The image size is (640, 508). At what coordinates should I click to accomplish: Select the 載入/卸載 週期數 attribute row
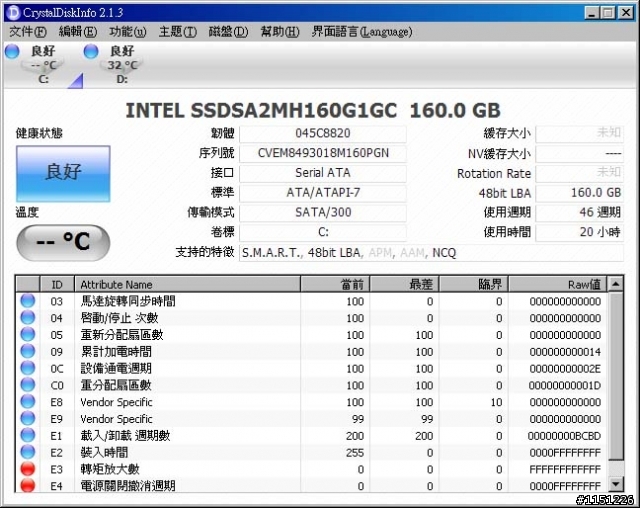click(311, 435)
